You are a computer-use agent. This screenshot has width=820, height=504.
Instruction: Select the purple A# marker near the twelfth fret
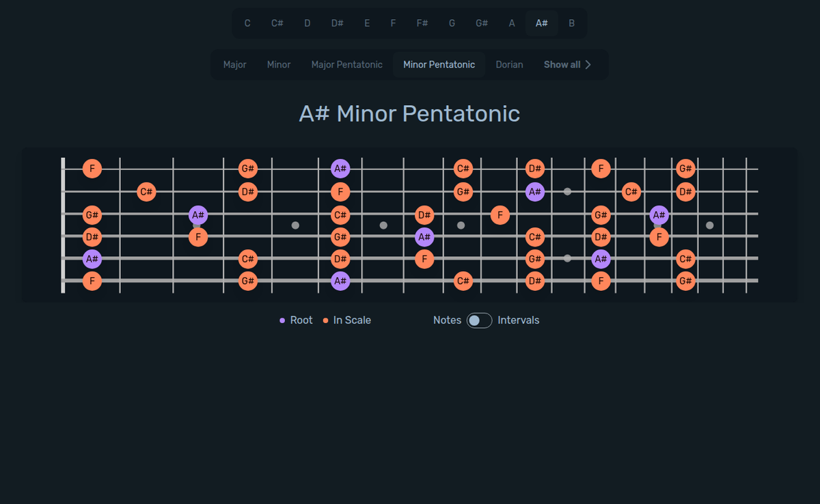601,259
